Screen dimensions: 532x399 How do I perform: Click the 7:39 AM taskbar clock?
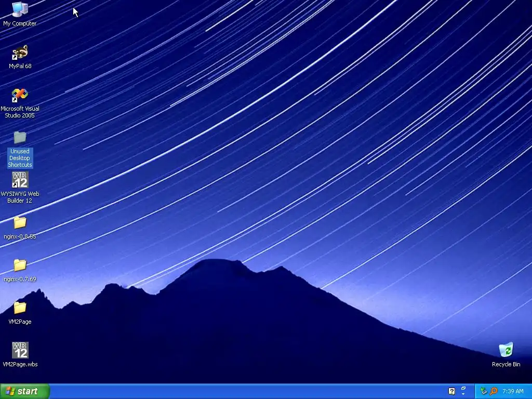point(513,391)
